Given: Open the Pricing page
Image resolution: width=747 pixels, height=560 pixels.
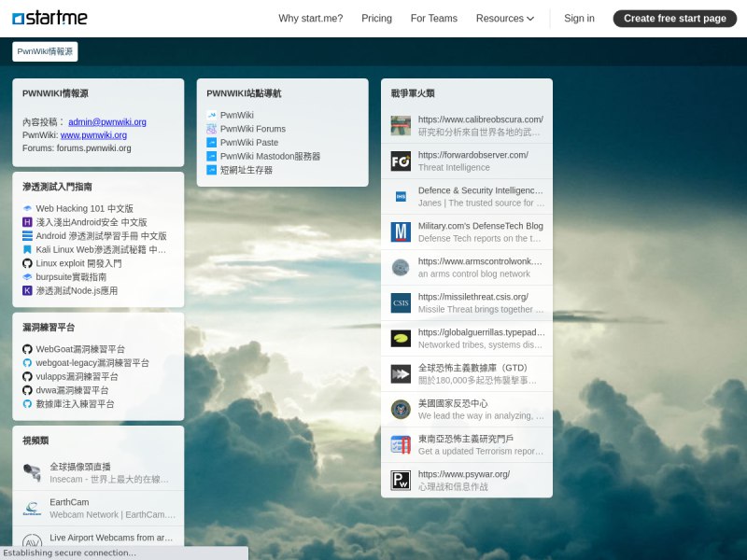Looking at the screenshot, I should (377, 18).
